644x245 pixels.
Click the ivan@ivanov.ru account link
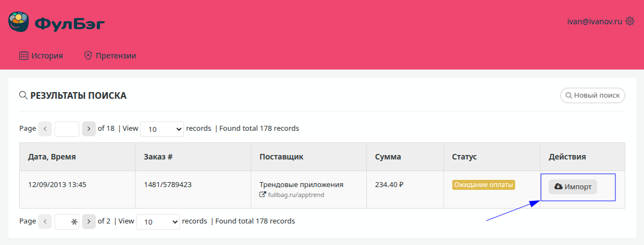point(594,22)
